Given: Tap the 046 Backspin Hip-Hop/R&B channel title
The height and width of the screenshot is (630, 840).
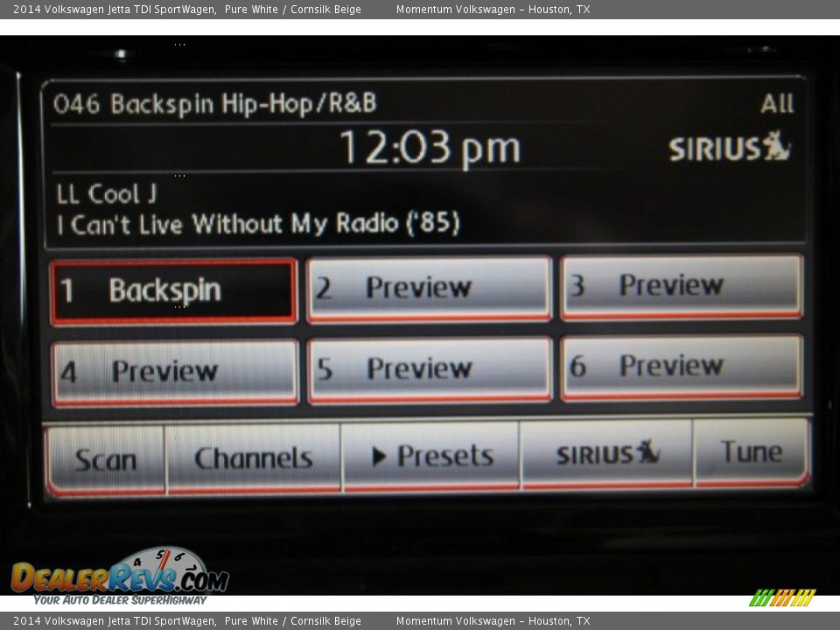Looking at the screenshot, I should pos(214,104).
